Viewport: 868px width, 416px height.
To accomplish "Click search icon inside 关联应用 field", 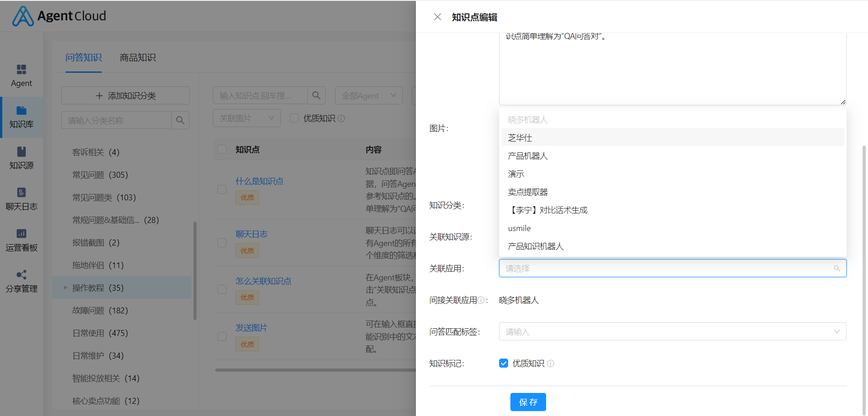I will pos(837,269).
